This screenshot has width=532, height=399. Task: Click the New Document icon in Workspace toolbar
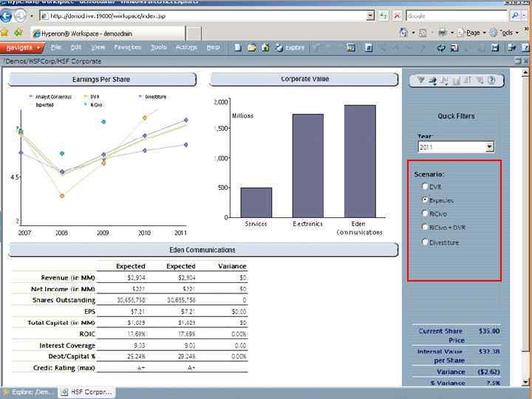click(x=238, y=47)
